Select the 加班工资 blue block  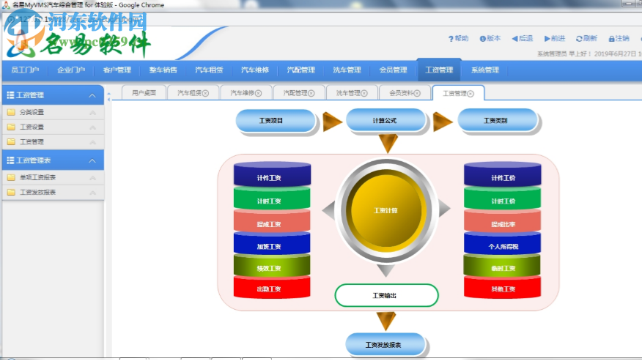click(x=272, y=245)
